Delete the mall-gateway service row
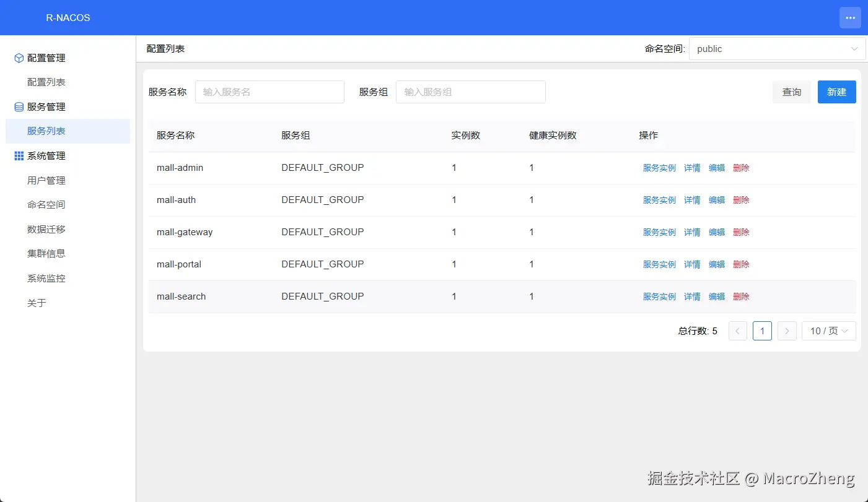 pyautogui.click(x=741, y=232)
